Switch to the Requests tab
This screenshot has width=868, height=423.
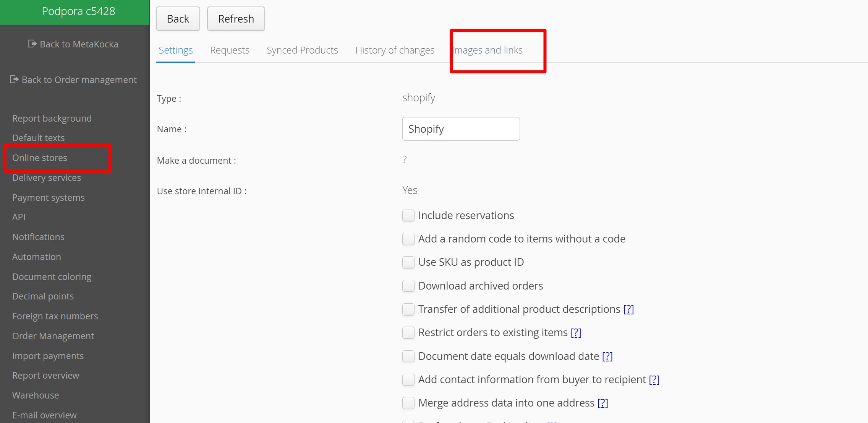point(230,50)
